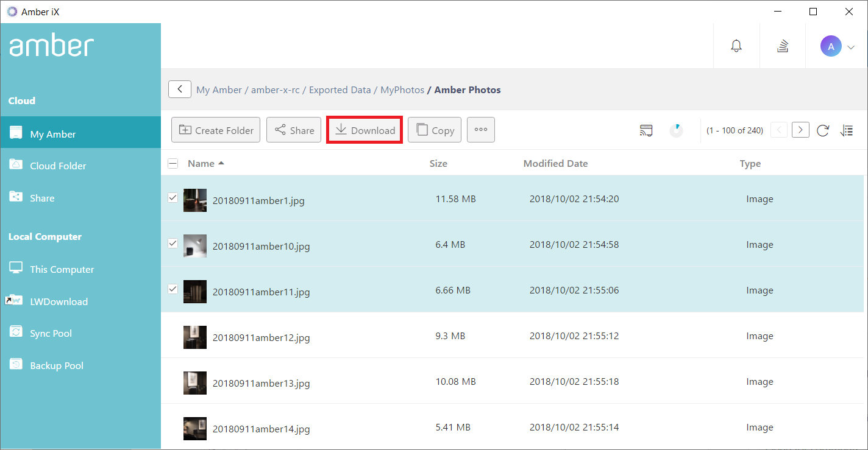This screenshot has width=868, height=450.
Task: Change the list sorting order
Action: [x=847, y=130]
